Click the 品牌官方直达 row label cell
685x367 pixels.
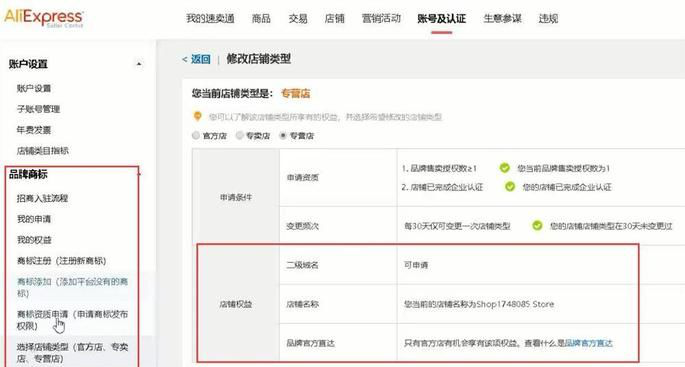pyautogui.click(x=338, y=343)
